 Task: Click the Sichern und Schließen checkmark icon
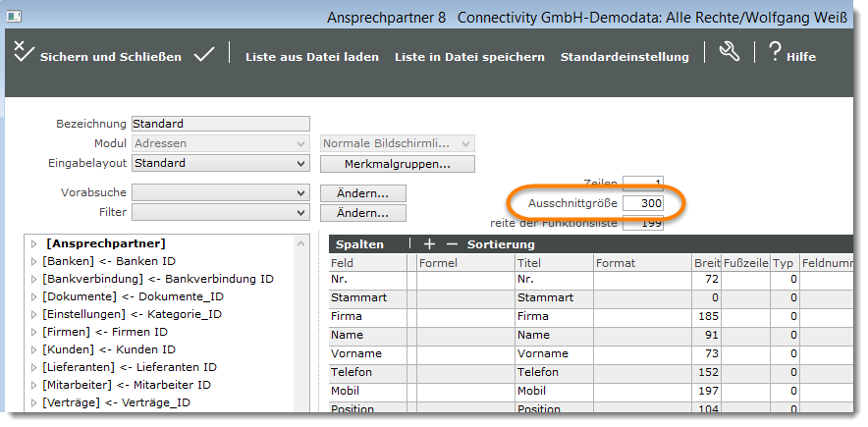pyautogui.click(x=24, y=55)
